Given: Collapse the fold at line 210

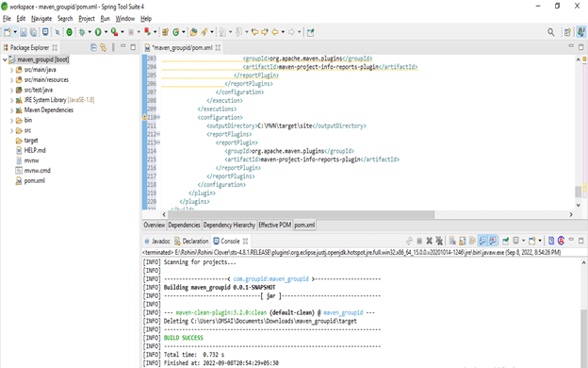Looking at the screenshot, I should (x=158, y=117).
